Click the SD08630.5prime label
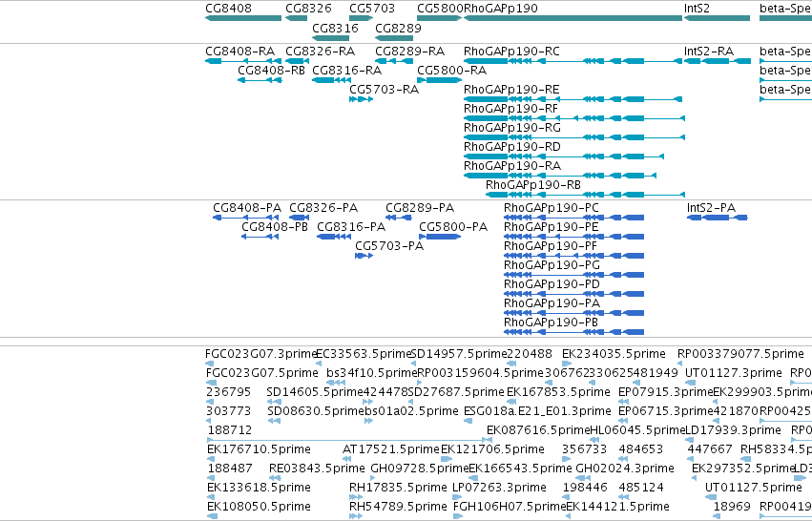Viewport: 812px width, 521px height. 316,411
